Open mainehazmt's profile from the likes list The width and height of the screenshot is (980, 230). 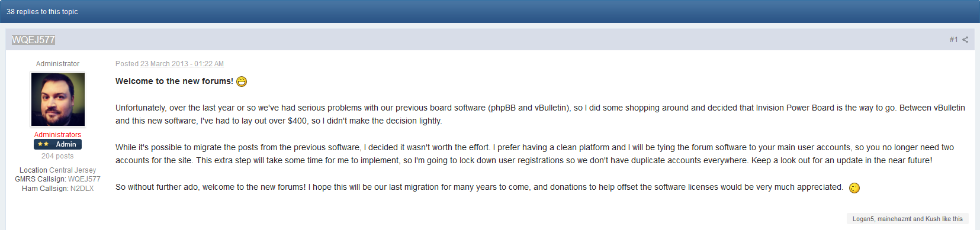click(x=894, y=219)
